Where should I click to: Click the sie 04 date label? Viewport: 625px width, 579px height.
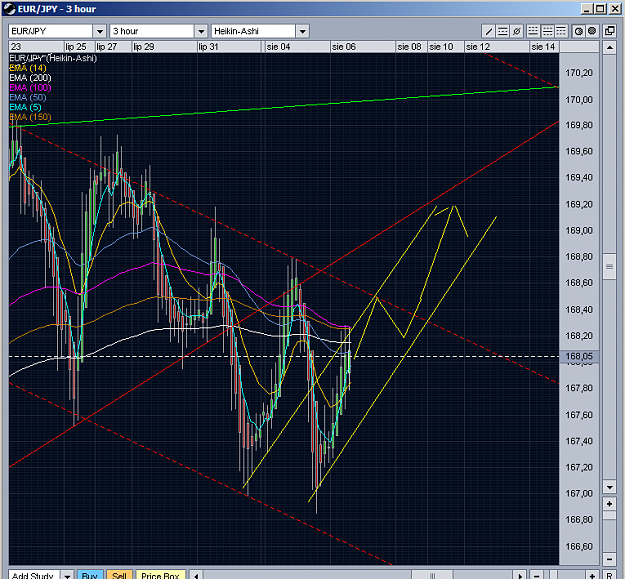[278, 47]
